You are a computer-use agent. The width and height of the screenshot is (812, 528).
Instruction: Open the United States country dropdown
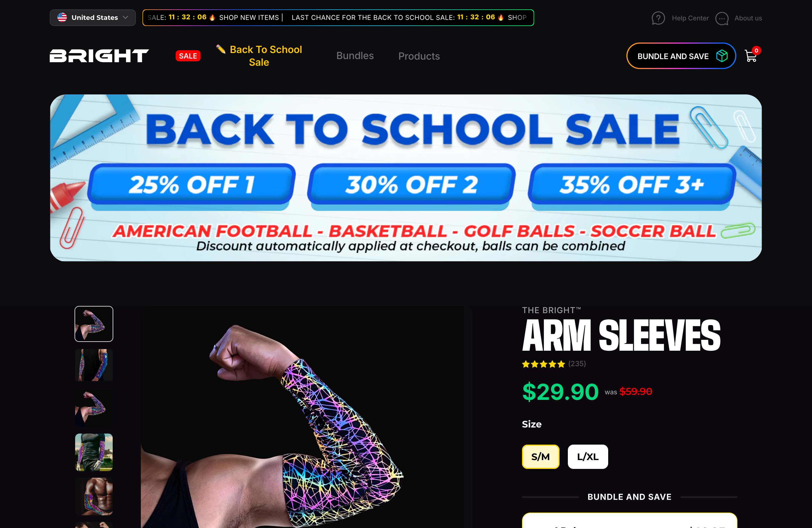click(93, 17)
